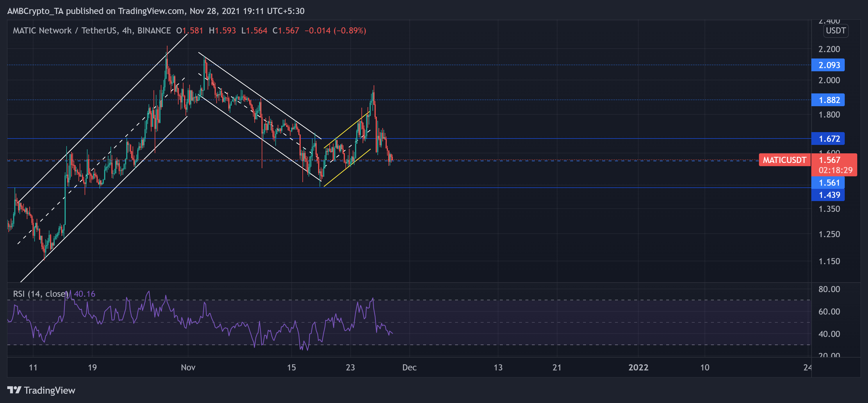Click the 80.00 level on RSI scale

click(x=829, y=289)
